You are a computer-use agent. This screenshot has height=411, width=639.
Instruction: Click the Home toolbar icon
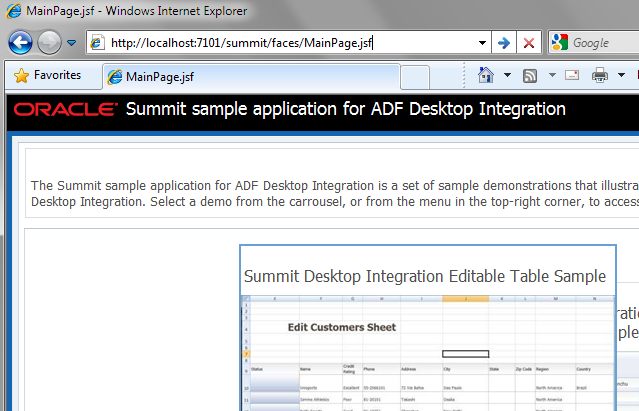(486, 75)
